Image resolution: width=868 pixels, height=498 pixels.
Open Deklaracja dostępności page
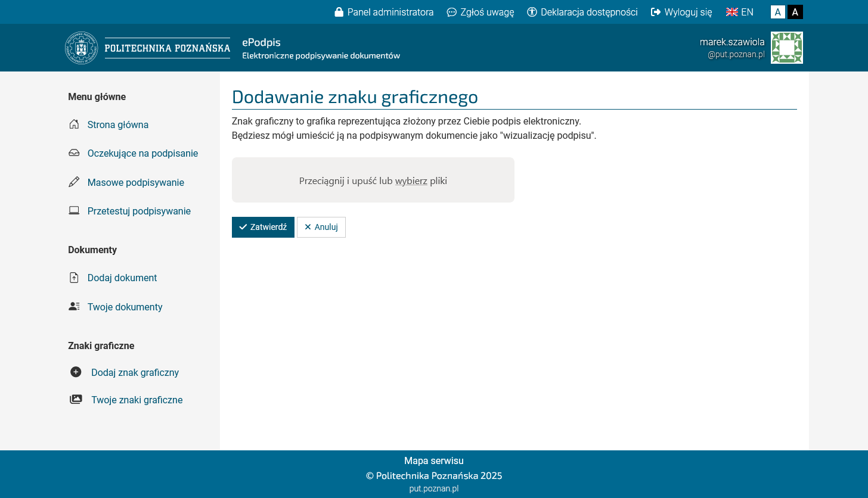click(x=582, y=12)
